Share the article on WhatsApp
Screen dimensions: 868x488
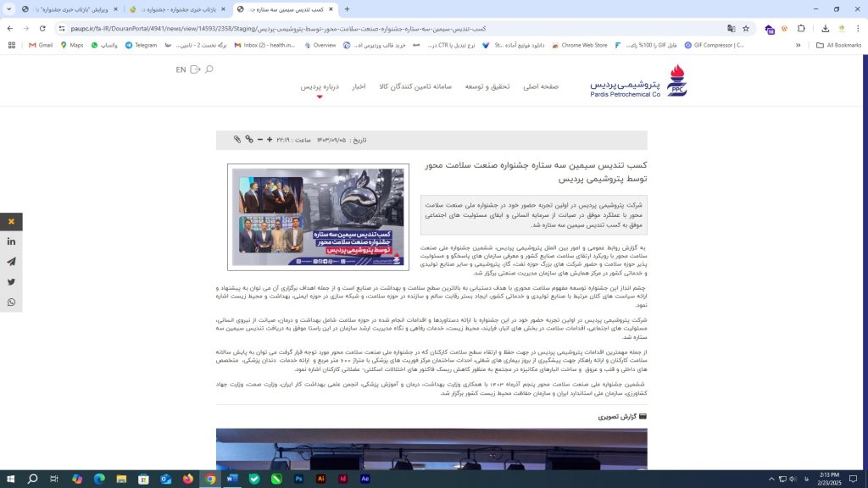(x=11, y=302)
